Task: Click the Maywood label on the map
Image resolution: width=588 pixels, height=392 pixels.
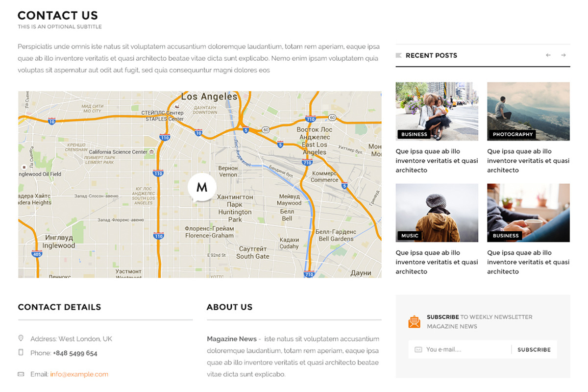Action: click(x=289, y=203)
